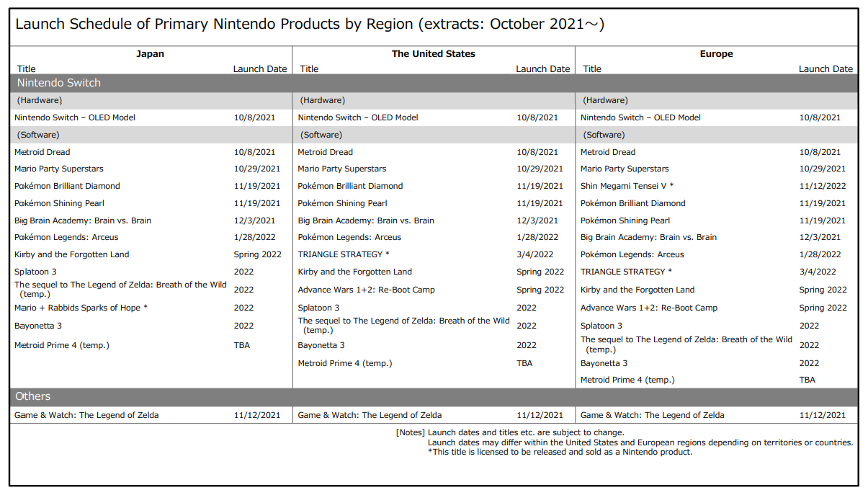Select the Zelda Breath of the Wild sequel under Japan
The image size is (868, 490).
(x=120, y=290)
